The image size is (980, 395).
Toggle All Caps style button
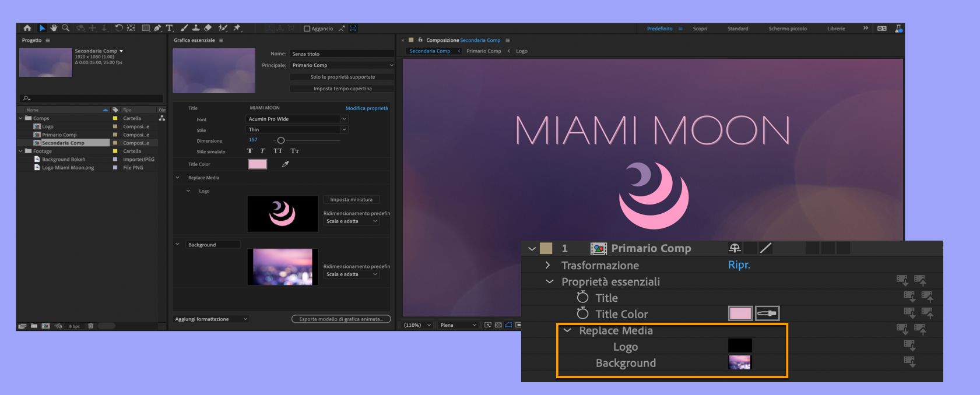[x=278, y=151]
